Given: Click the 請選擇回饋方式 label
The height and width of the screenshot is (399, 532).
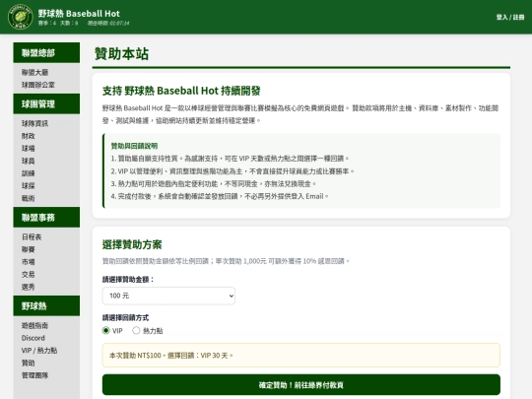Looking at the screenshot, I should pos(125,318).
